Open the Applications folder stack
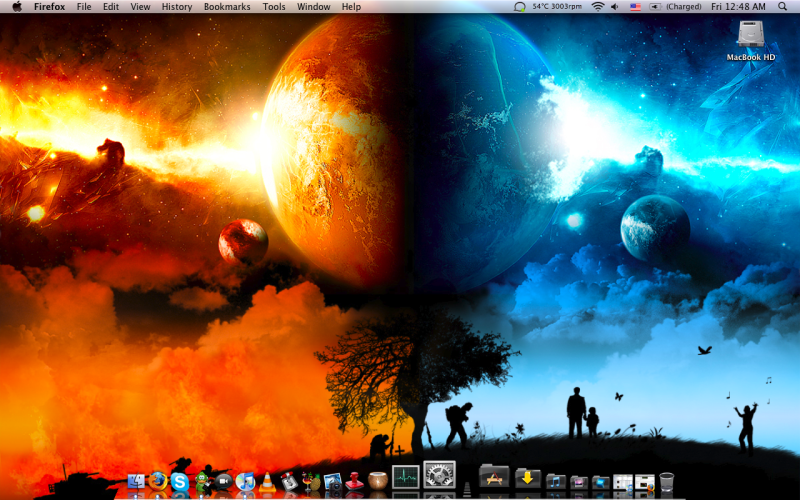The height and width of the screenshot is (500, 800). pyautogui.click(x=494, y=477)
